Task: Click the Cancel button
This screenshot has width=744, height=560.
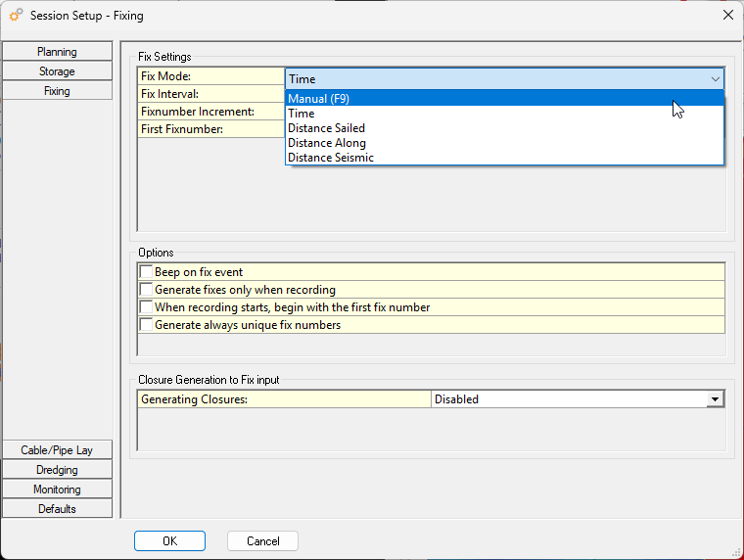Action: [x=262, y=541]
